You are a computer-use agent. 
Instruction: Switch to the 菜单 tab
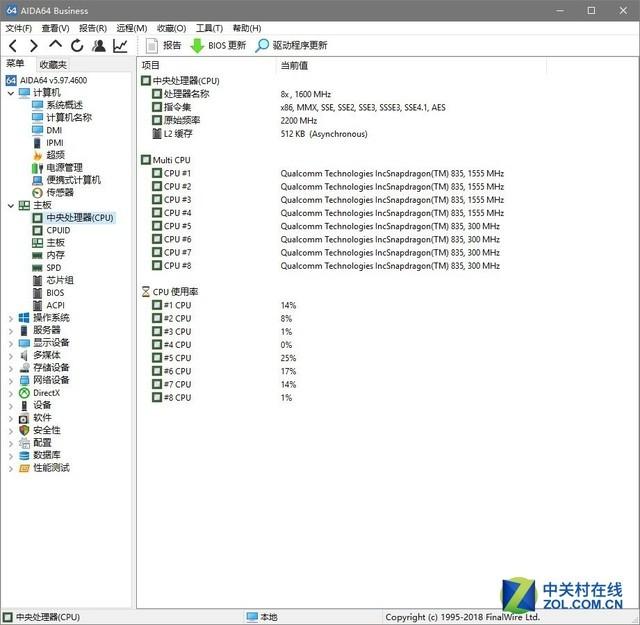[15, 63]
